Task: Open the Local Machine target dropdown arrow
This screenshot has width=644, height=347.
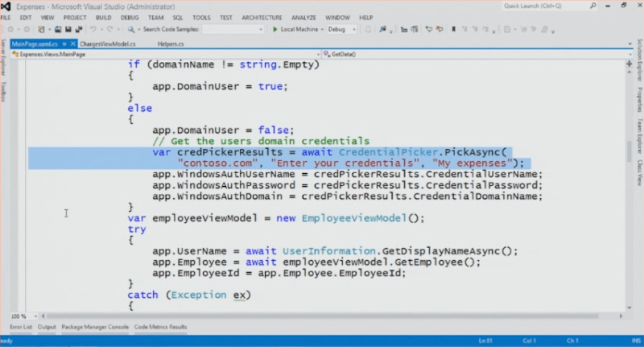Action: pyautogui.click(x=323, y=30)
